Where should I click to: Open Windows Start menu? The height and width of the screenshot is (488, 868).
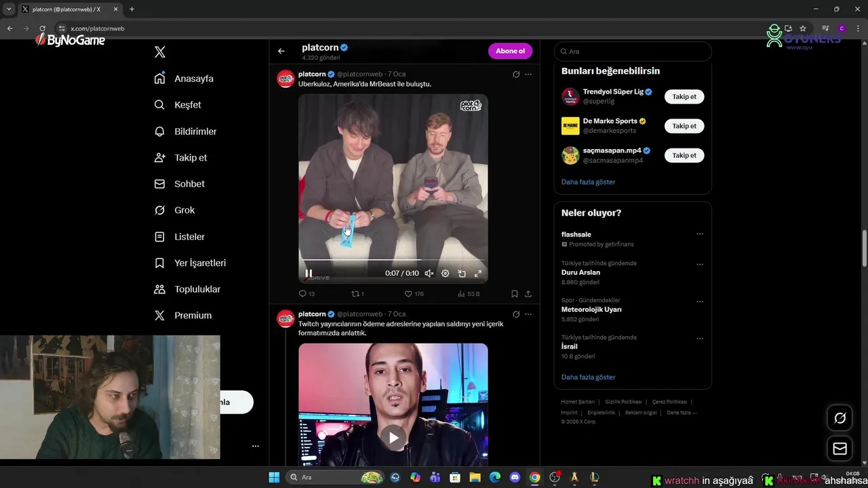click(x=274, y=477)
